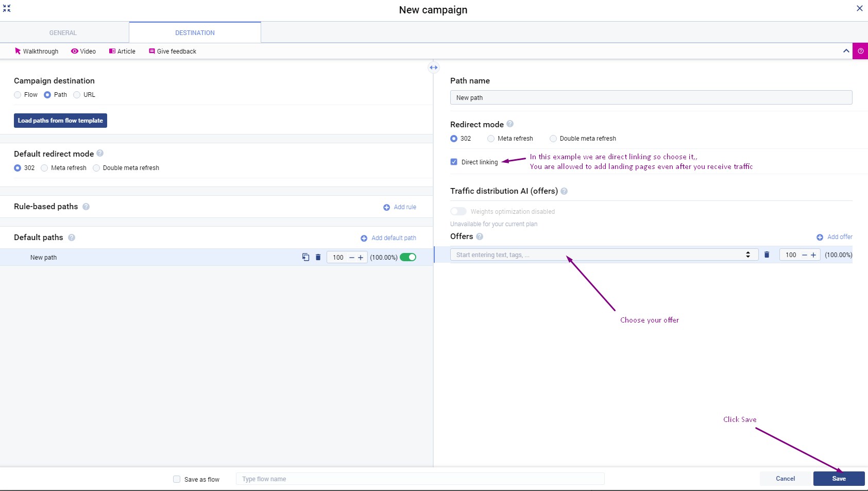
Task: Decrease the New path weight
Action: [x=352, y=258]
